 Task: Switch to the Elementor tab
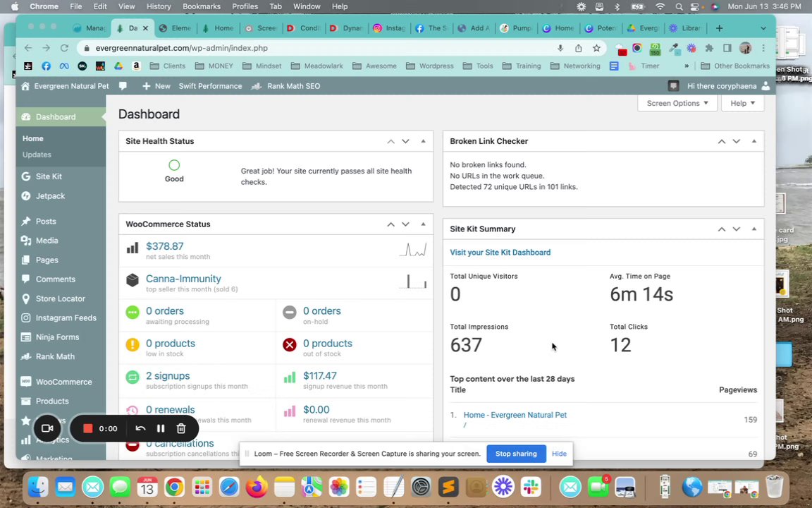pos(175,28)
